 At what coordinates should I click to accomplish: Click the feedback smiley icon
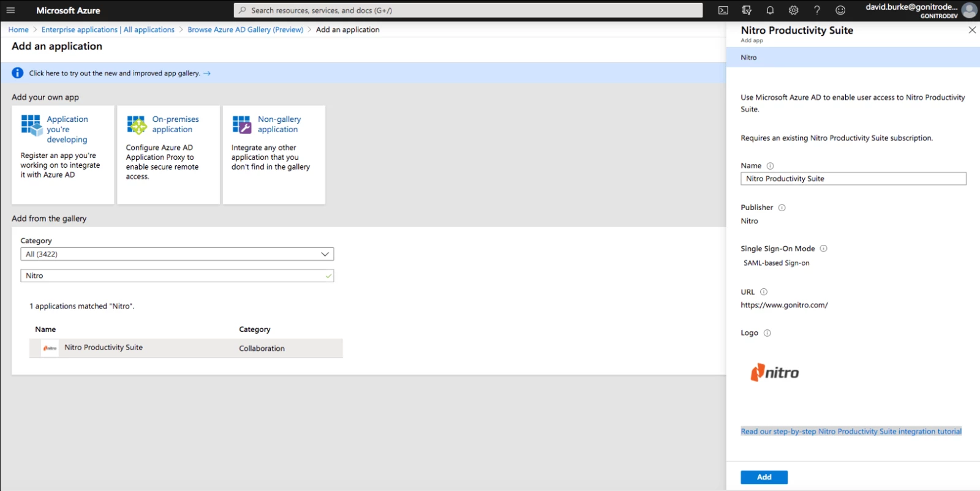tap(840, 10)
